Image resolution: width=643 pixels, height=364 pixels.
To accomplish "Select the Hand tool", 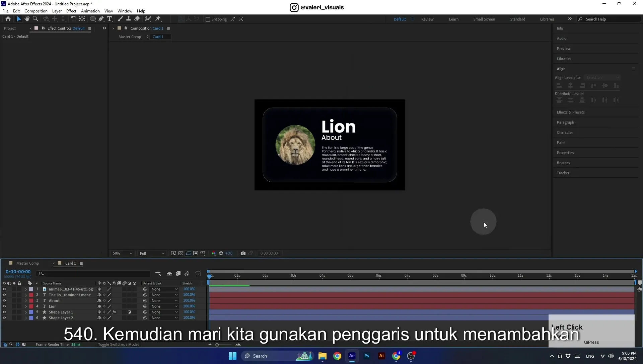I will 27,19.
